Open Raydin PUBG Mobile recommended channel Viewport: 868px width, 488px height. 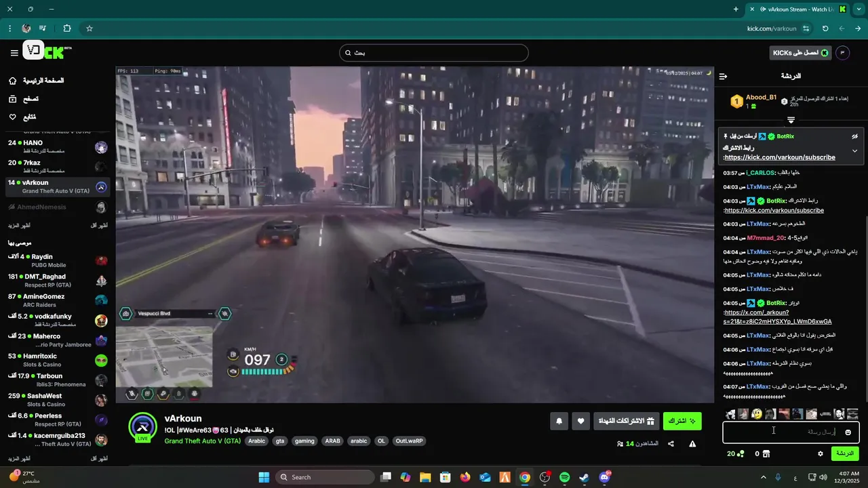(58, 261)
